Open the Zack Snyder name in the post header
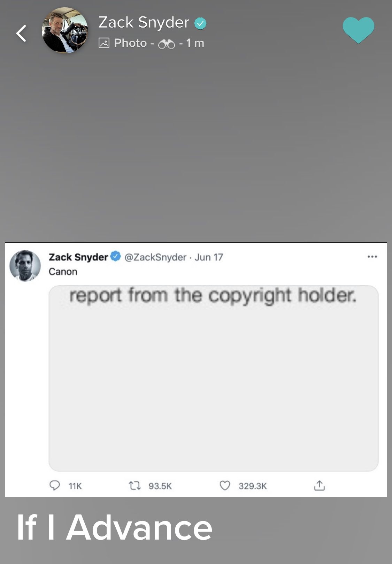The width and height of the screenshot is (392, 564). [x=144, y=22]
